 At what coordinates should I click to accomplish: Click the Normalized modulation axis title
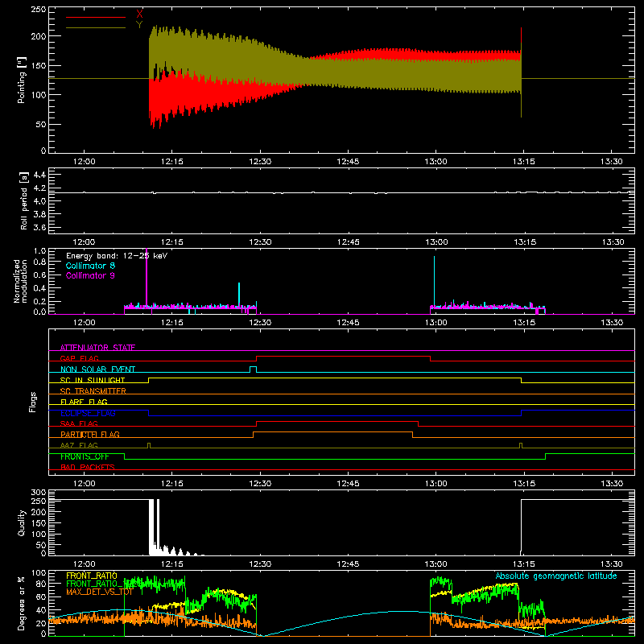[20, 281]
